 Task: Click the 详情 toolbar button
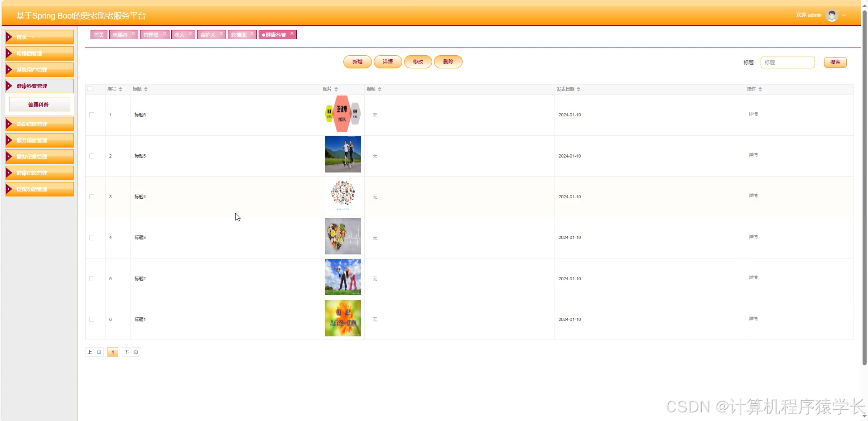388,62
